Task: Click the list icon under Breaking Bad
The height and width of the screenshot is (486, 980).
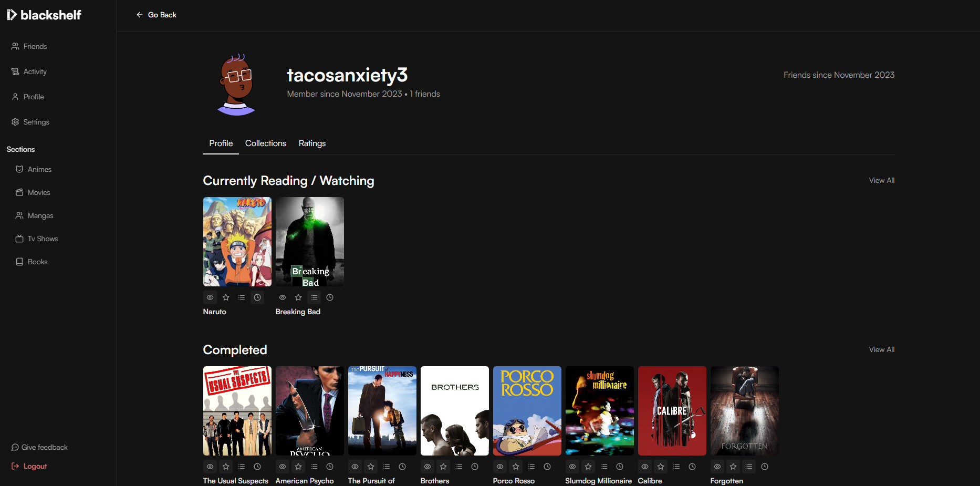Action: (x=314, y=297)
